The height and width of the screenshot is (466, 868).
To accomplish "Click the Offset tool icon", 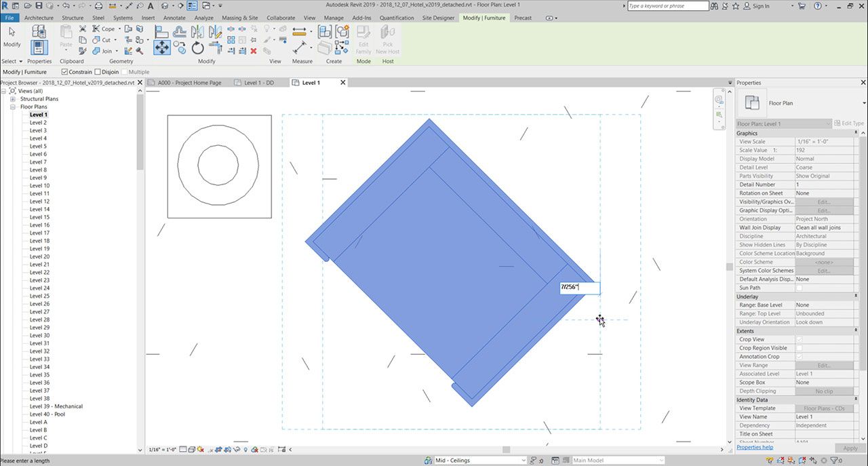I will point(180,31).
